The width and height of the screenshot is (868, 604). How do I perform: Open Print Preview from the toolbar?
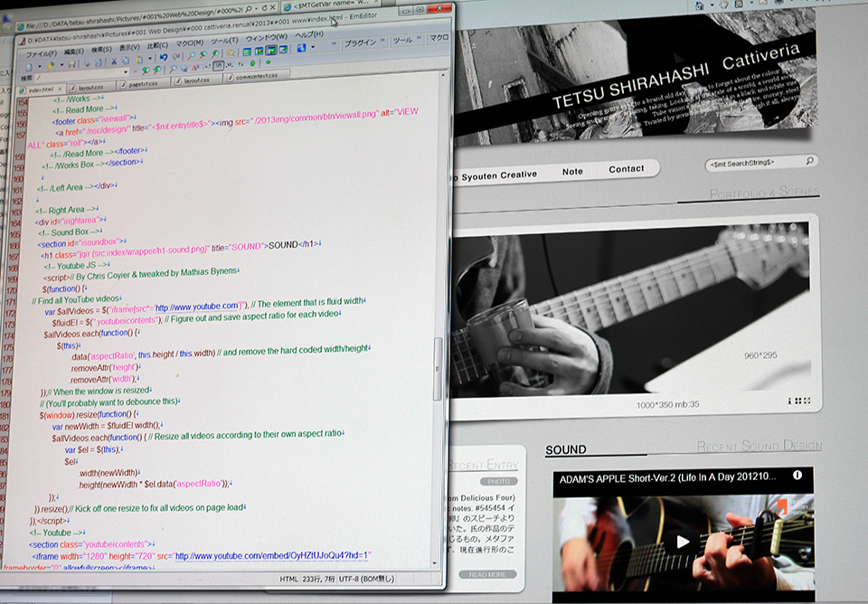pos(98,63)
